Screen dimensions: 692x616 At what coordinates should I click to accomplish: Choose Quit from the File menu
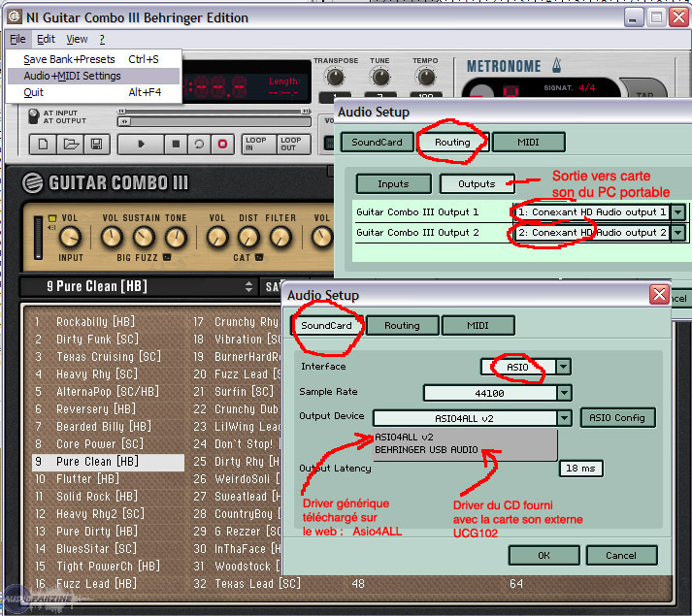(x=93, y=92)
